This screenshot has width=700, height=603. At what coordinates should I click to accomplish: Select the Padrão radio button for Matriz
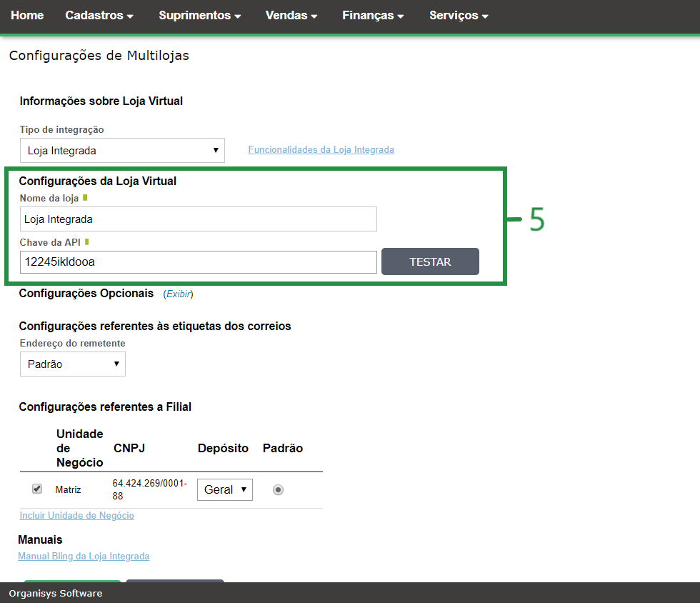click(279, 489)
